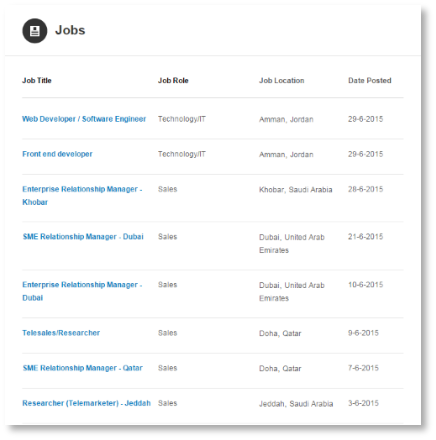
Task: Click the Job Role column header
Action: coord(173,80)
